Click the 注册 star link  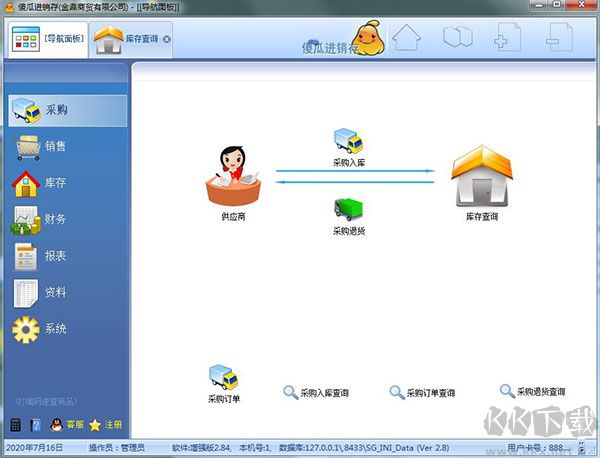105,425
